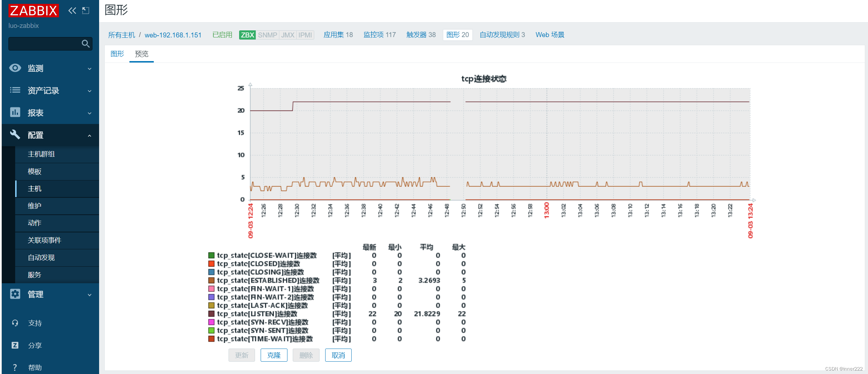Switch to the 图形 tab
Viewport: 868px width, 374px height.
tap(117, 54)
